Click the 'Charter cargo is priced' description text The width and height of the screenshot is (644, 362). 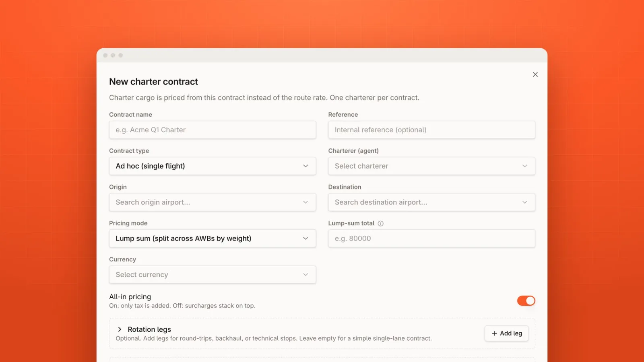click(264, 98)
